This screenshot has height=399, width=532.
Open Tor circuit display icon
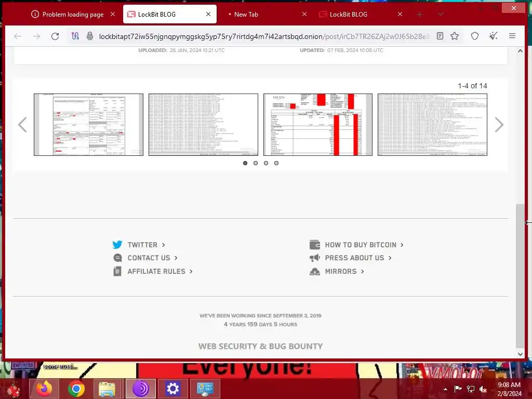tap(75, 36)
